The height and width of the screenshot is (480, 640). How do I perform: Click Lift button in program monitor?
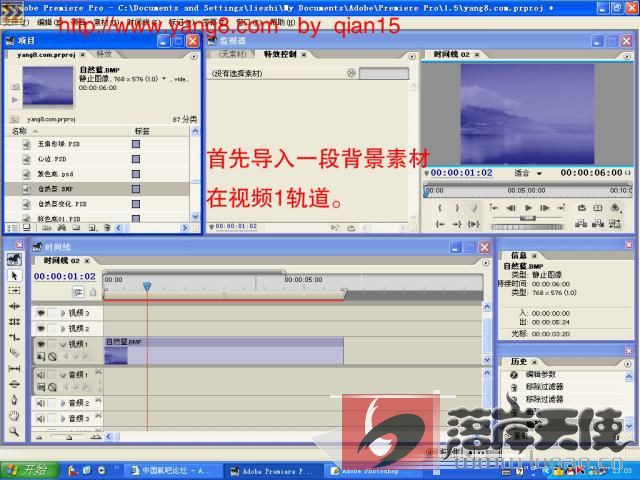(x=580, y=223)
